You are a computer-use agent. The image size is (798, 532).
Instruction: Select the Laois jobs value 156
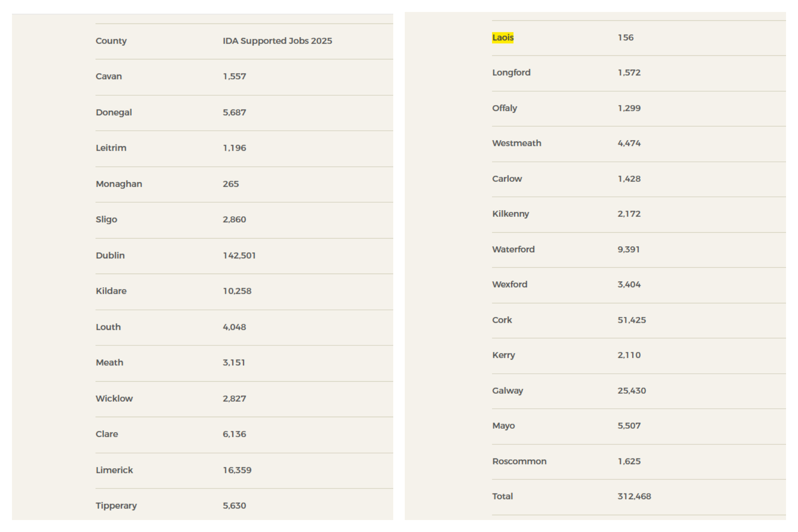coord(625,38)
